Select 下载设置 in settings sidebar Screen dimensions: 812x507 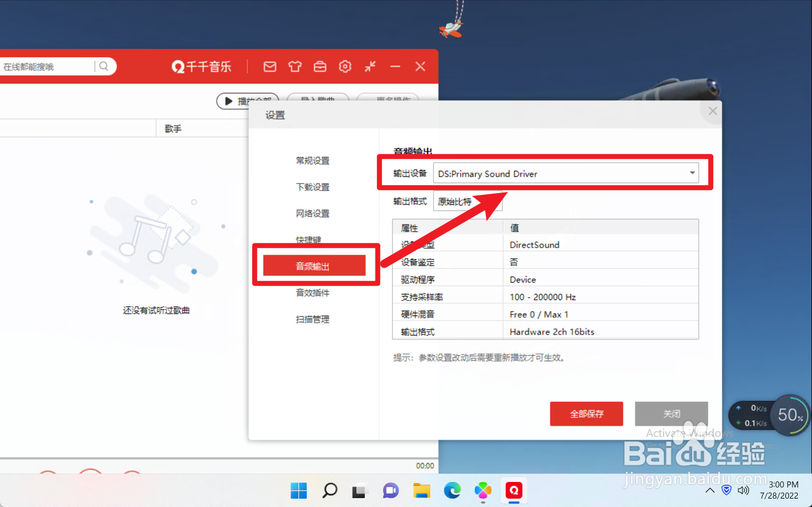[x=312, y=188]
